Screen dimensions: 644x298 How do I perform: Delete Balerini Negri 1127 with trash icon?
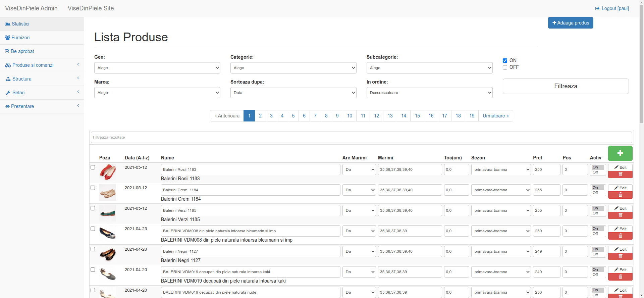pyautogui.click(x=620, y=256)
